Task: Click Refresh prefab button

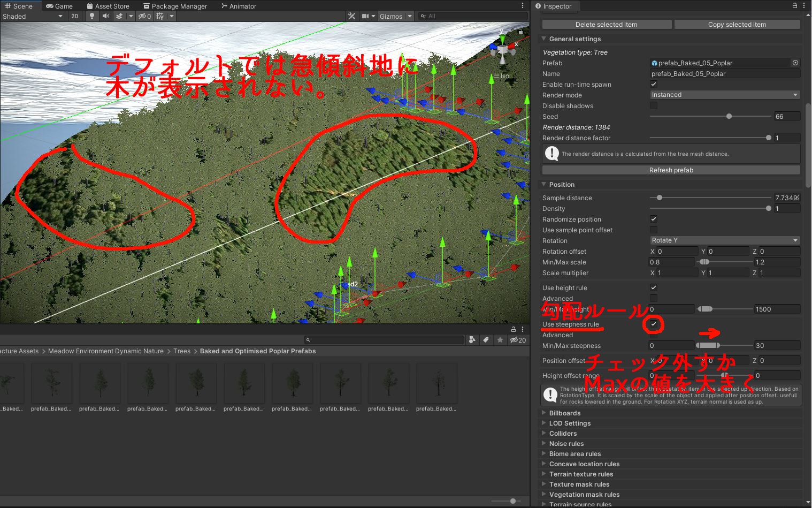Action: point(671,170)
